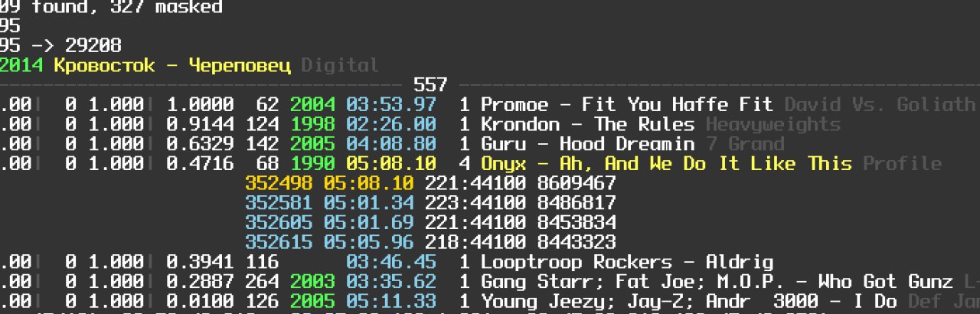
Task: Click the value 142 in Guru row
Action: pyautogui.click(x=262, y=144)
